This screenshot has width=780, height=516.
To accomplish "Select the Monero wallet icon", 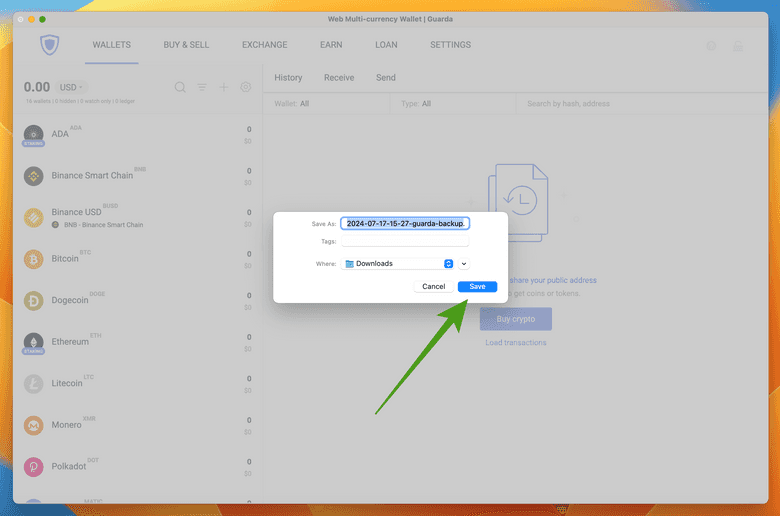I will click(34, 425).
